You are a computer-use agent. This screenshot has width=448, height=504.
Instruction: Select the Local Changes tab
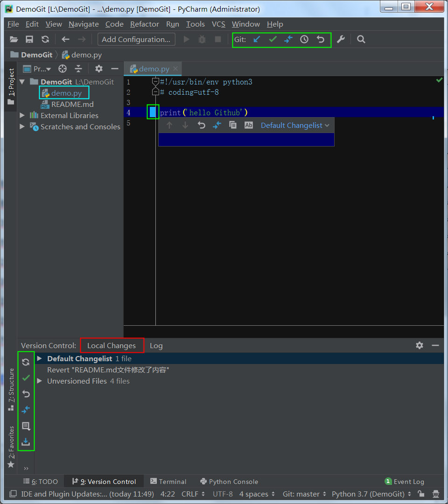(x=112, y=345)
